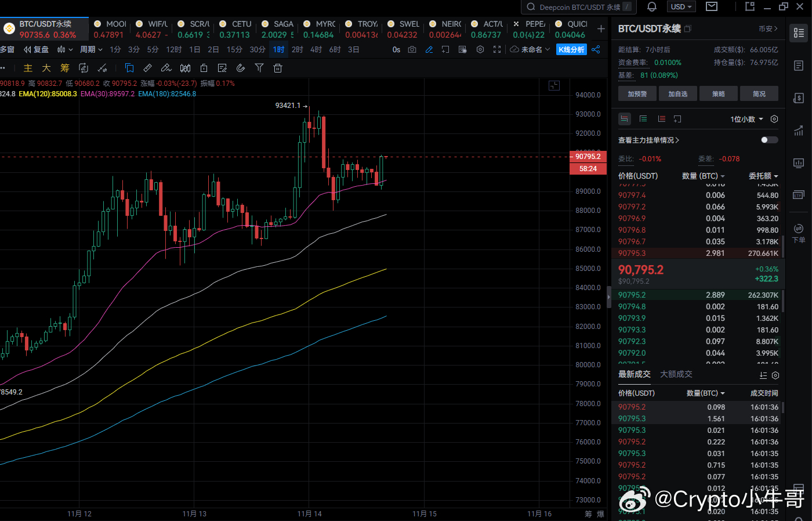Click the 加自选 button
Image resolution: width=812 pixels, height=521 pixels.
678,94
